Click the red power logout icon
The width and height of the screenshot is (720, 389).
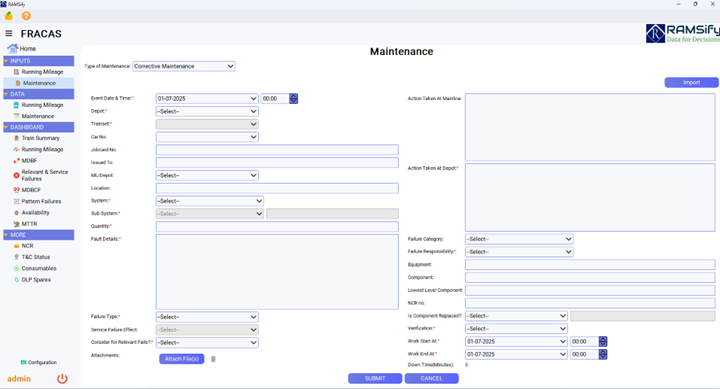click(x=62, y=379)
